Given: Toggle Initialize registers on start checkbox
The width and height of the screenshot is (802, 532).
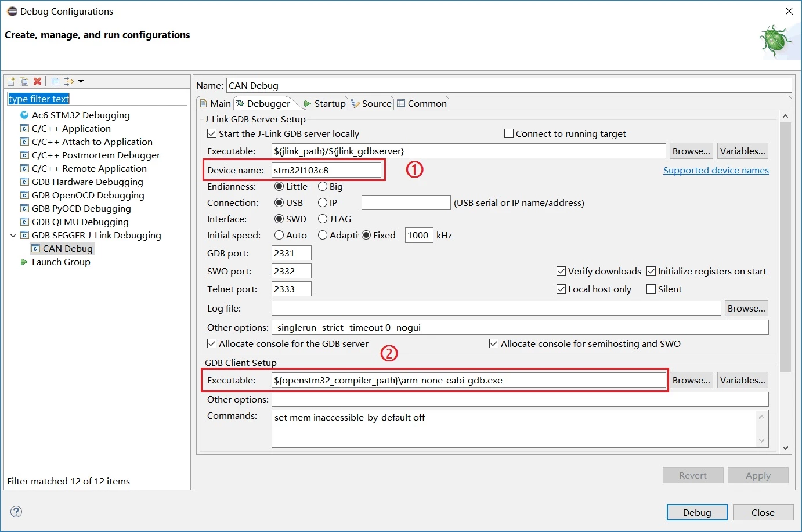Looking at the screenshot, I should [651, 271].
